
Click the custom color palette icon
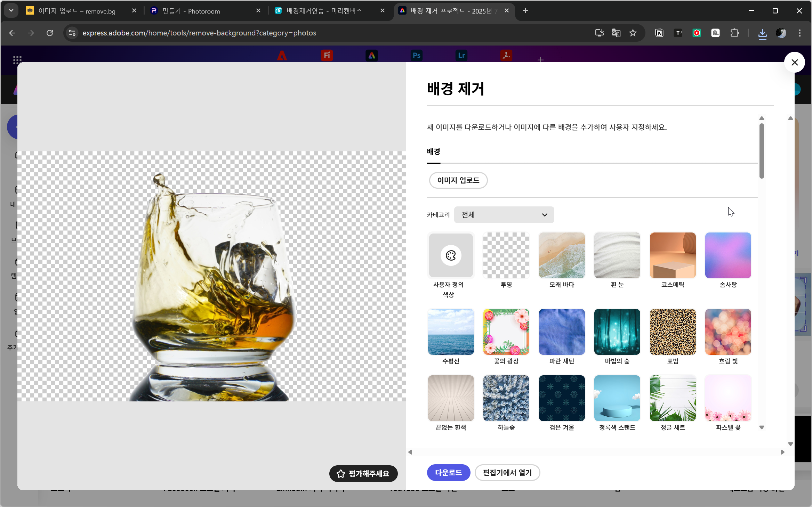[x=451, y=255]
